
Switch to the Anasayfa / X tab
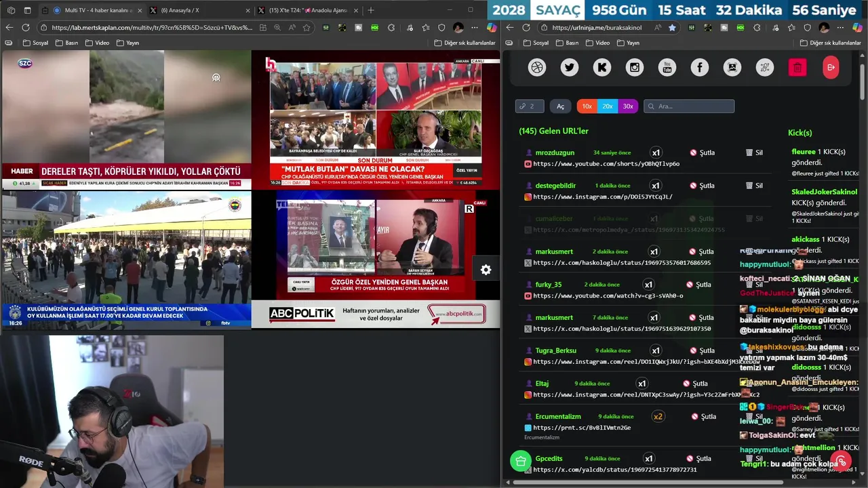[x=199, y=10]
